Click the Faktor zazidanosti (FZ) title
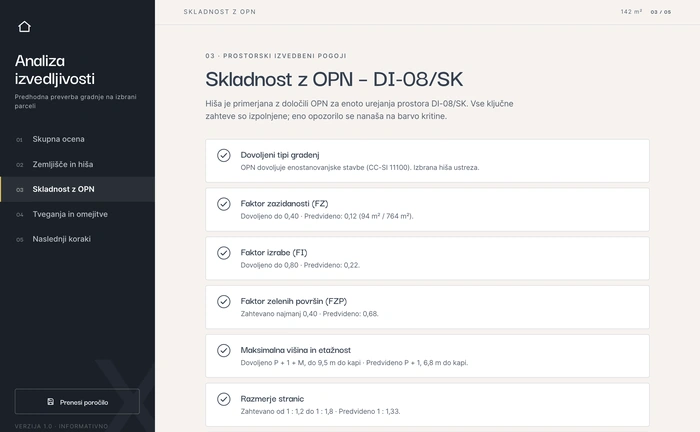This screenshot has width=700, height=432. (x=284, y=204)
